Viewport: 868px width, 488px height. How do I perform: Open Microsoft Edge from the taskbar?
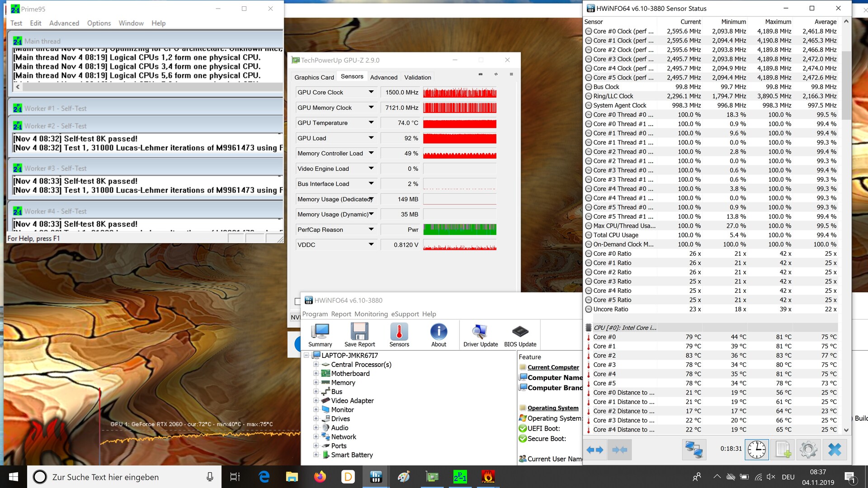click(x=264, y=477)
